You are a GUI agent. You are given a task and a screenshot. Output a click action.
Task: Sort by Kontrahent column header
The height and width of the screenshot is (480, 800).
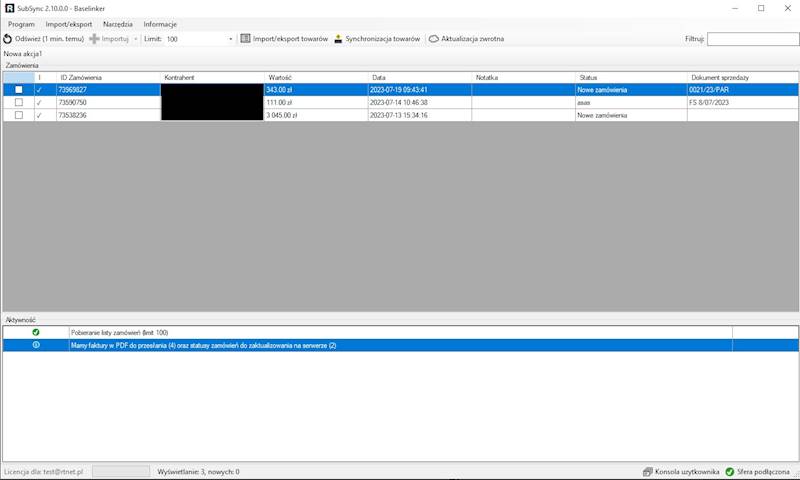212,78
